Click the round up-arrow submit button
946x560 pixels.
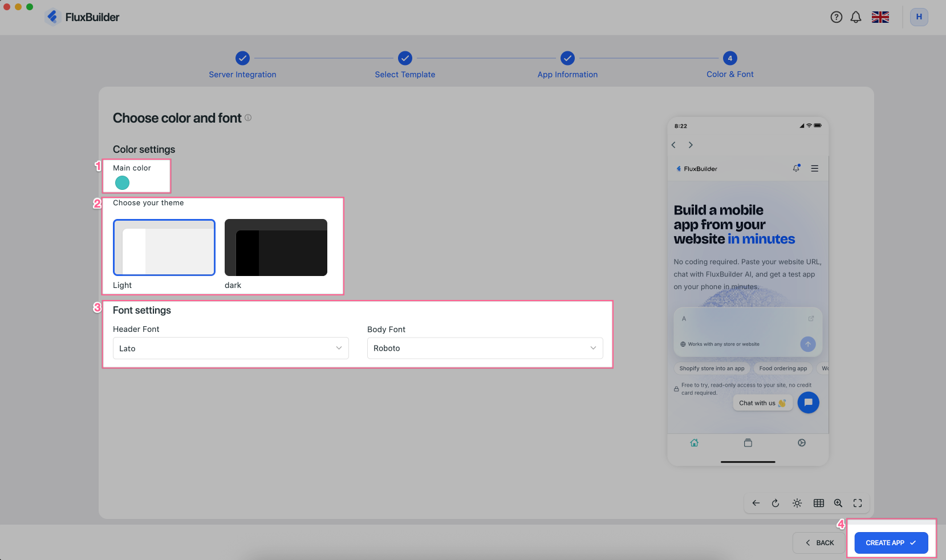(x=808, y=344)
